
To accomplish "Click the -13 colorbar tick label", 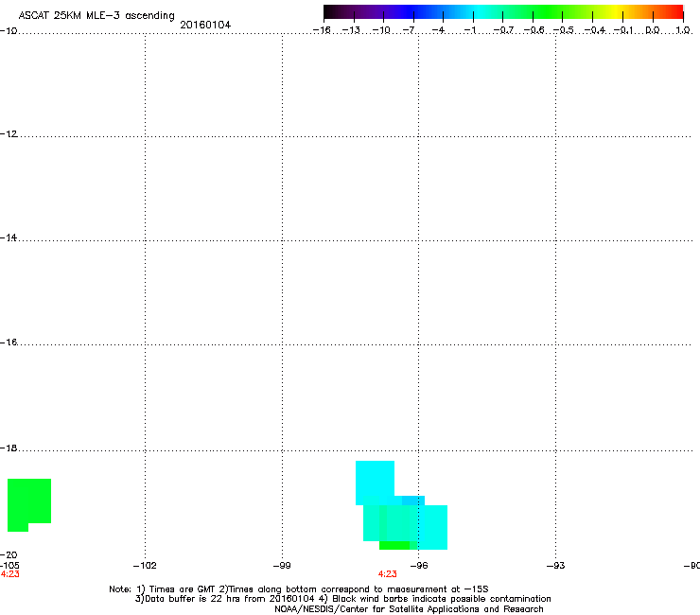I will (351, 30).
